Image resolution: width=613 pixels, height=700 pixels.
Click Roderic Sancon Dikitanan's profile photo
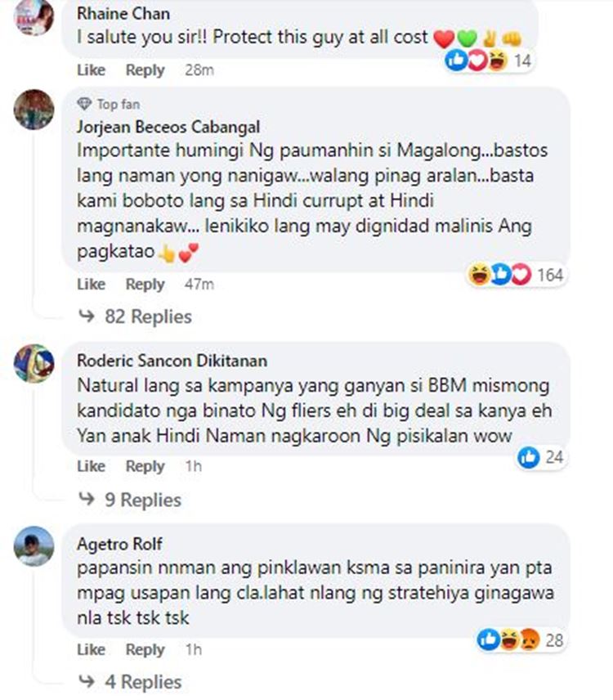point(34,363)
